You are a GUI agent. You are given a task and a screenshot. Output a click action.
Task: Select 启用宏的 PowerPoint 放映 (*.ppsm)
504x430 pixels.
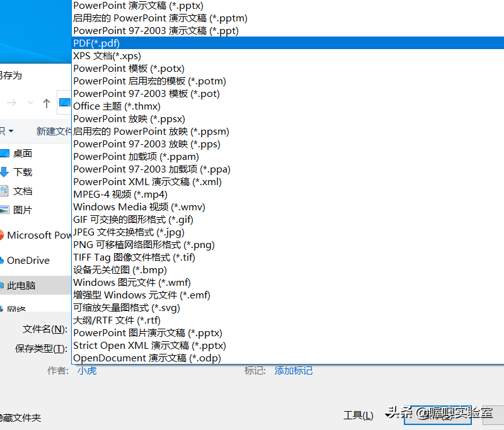[288, 132]
